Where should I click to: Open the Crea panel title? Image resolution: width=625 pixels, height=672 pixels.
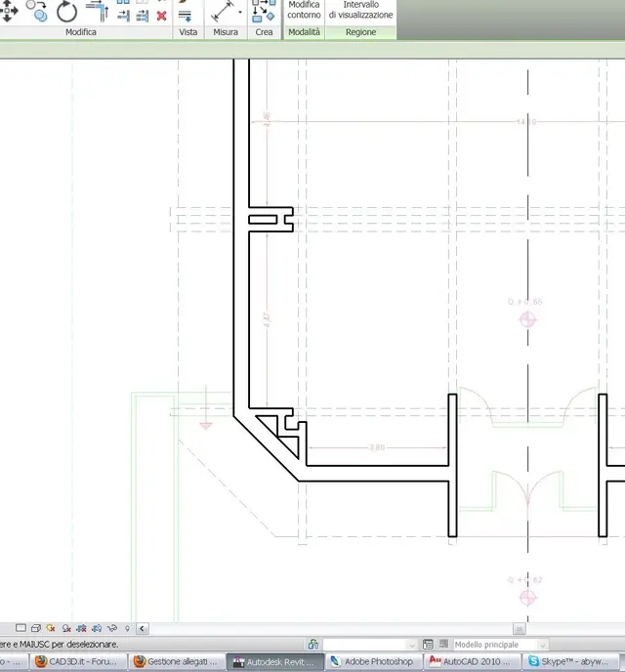[264, 32]
